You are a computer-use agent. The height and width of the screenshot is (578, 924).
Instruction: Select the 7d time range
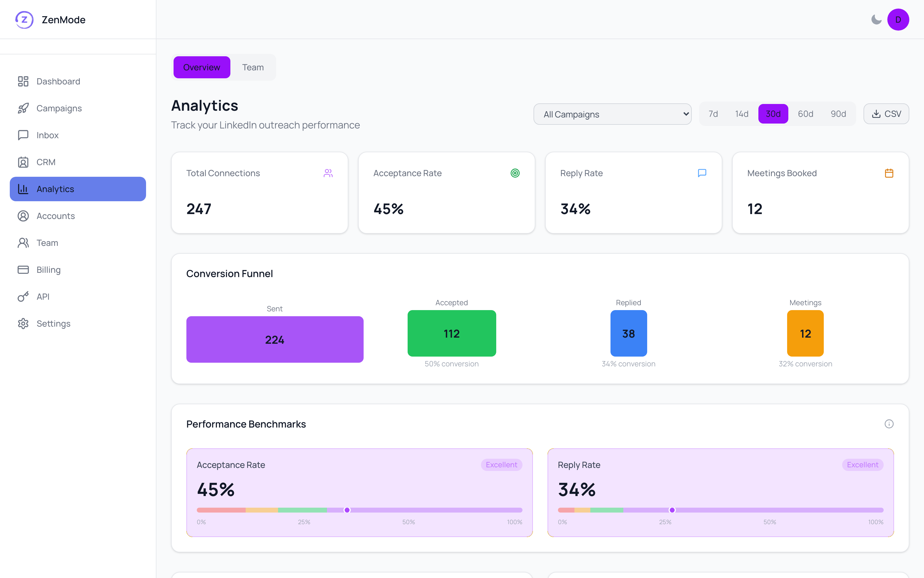tap(713, 114)
